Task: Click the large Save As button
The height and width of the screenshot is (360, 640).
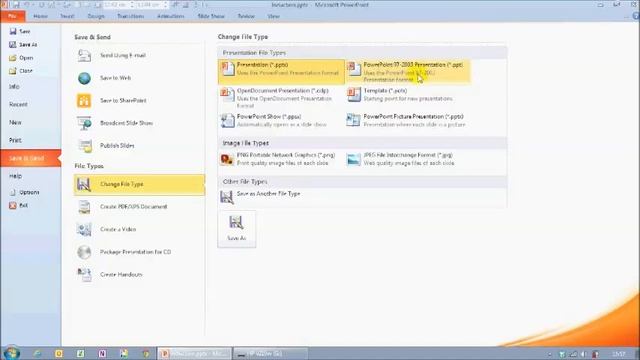Action: point(237,229)
